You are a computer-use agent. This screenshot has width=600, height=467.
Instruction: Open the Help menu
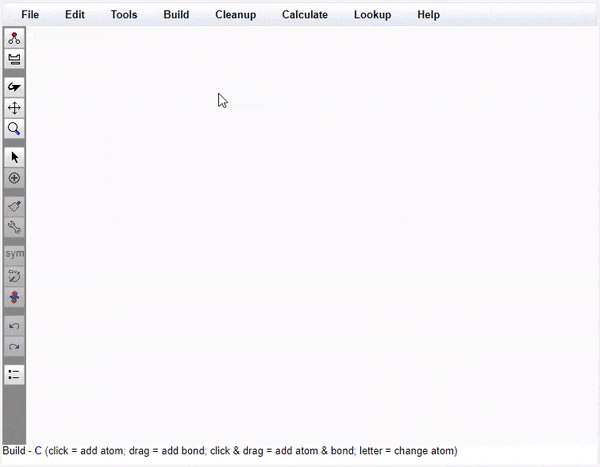(x=428, y=15)
